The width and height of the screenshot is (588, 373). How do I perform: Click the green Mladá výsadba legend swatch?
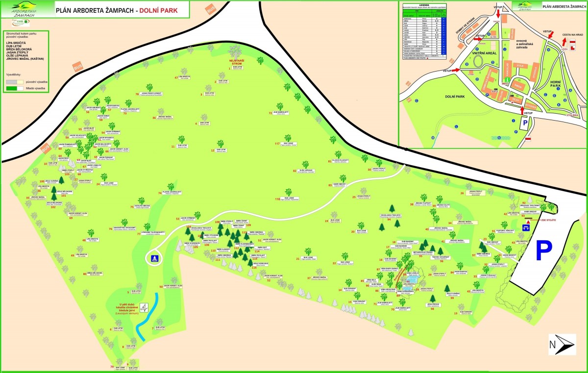12,88
